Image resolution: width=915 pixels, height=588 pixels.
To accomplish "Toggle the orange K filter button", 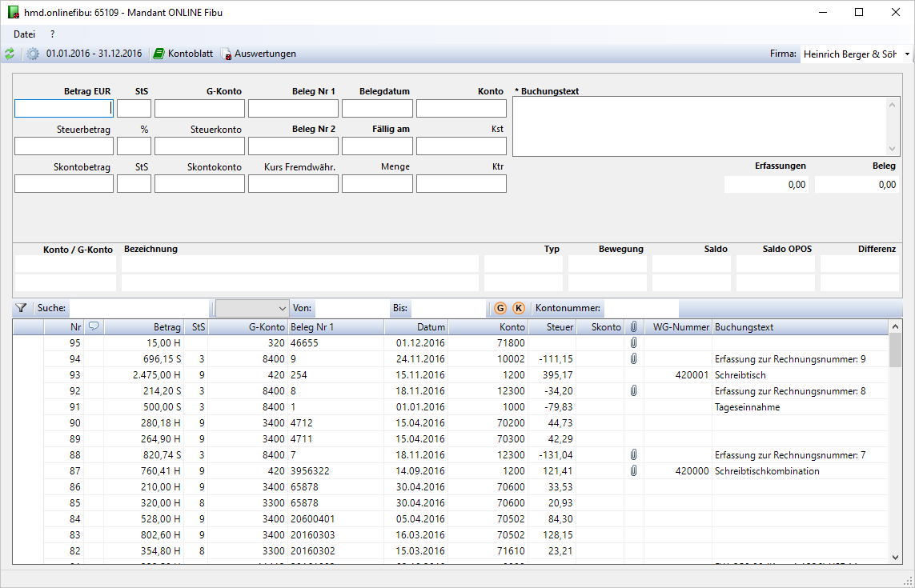I will point(518,308).
